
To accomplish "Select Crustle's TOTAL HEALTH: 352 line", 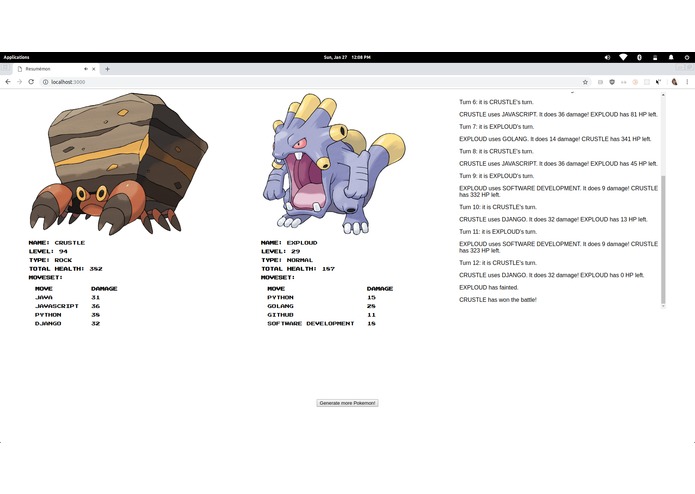I will [66, 269].
